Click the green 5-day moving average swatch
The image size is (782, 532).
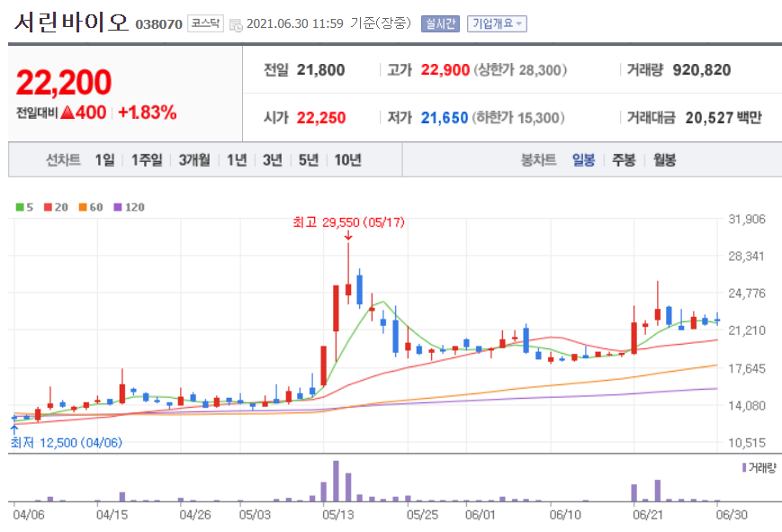(20, 207)
